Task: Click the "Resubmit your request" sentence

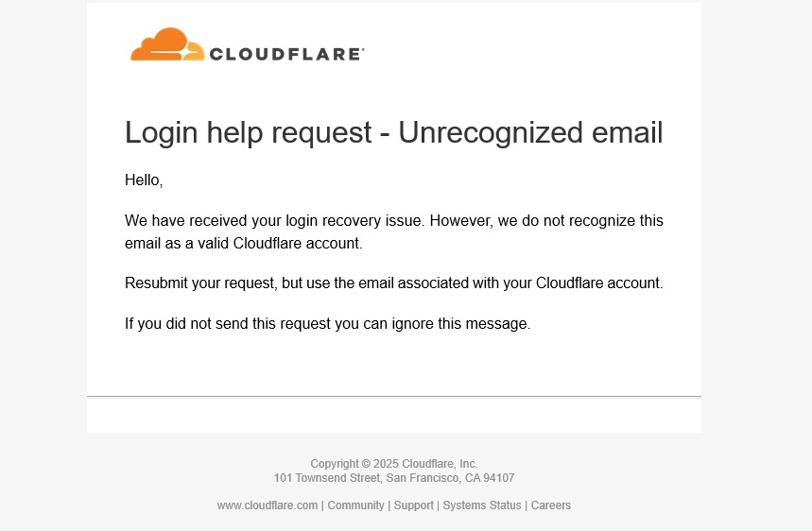Action: (393, 283)
